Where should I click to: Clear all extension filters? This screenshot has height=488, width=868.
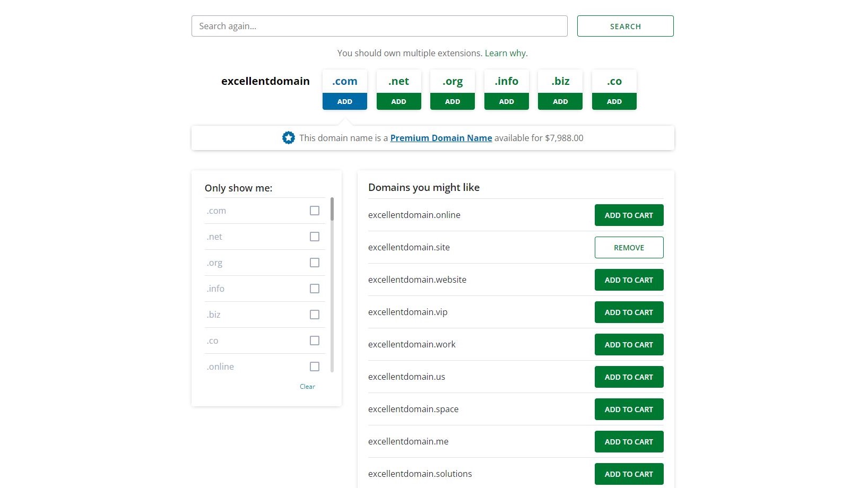coord(307,387)
